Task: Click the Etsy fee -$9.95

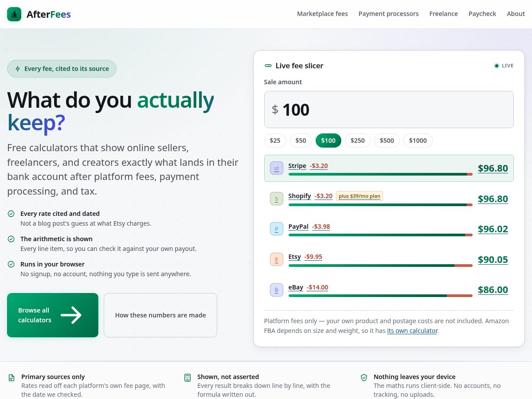Action: (313, 257)
